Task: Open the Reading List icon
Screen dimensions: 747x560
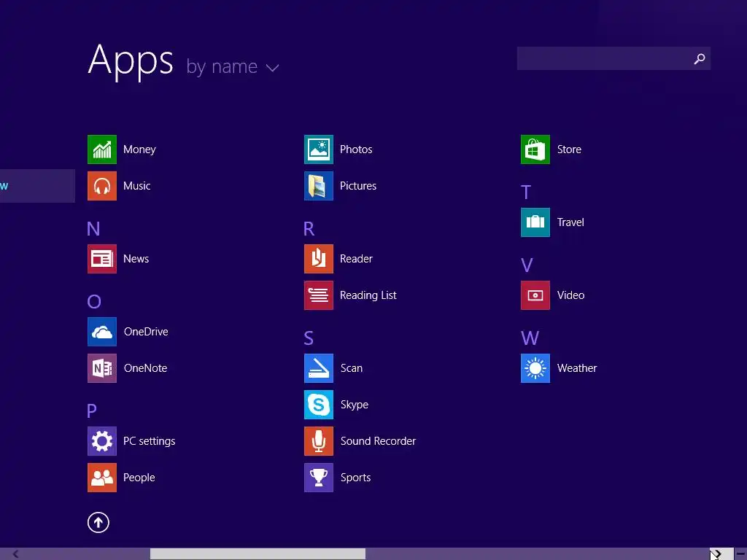Action: tap(319, 295)
